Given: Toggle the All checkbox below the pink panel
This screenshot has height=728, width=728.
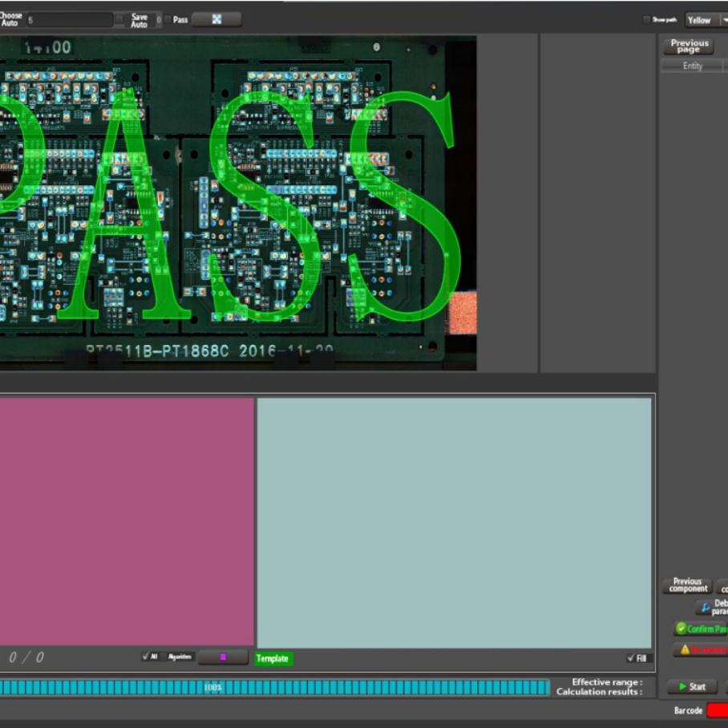Looking at the screenshot, I should click(146, 657).
